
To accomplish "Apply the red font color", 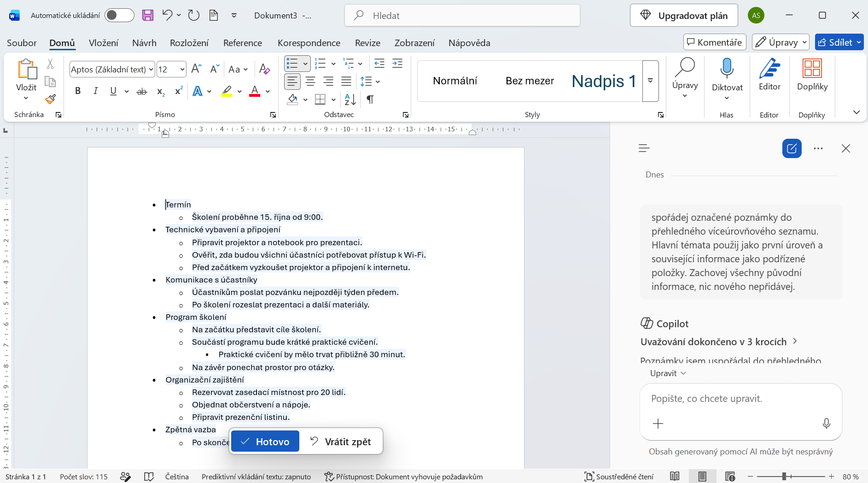I will [x=255, y=91].
